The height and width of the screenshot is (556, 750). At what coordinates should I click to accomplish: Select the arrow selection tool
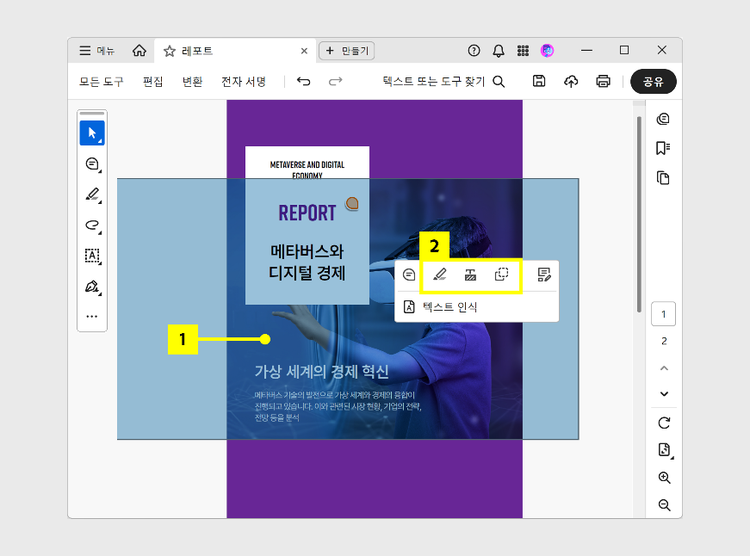tap(92, 133)
